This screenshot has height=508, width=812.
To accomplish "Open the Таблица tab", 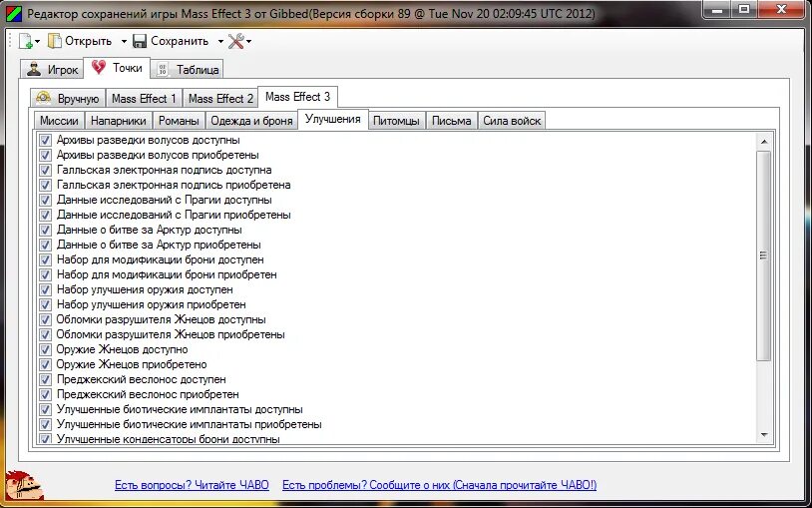I will (187, 70).
